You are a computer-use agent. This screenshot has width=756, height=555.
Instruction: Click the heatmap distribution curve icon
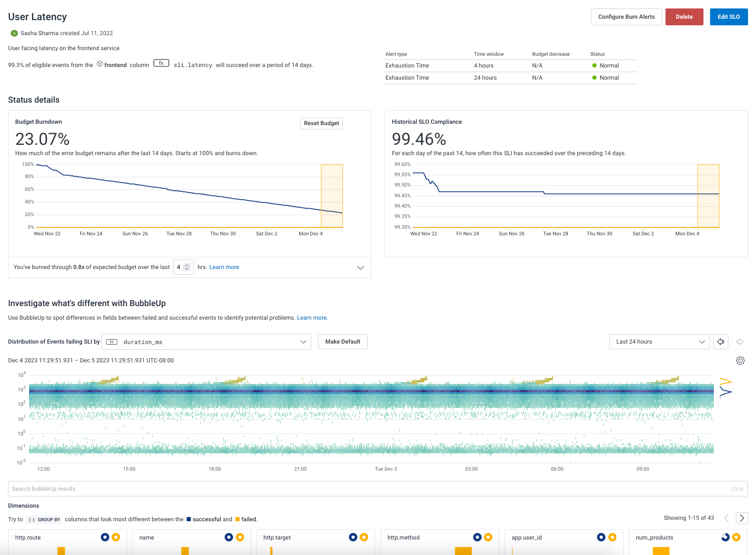tap(726, 388)
